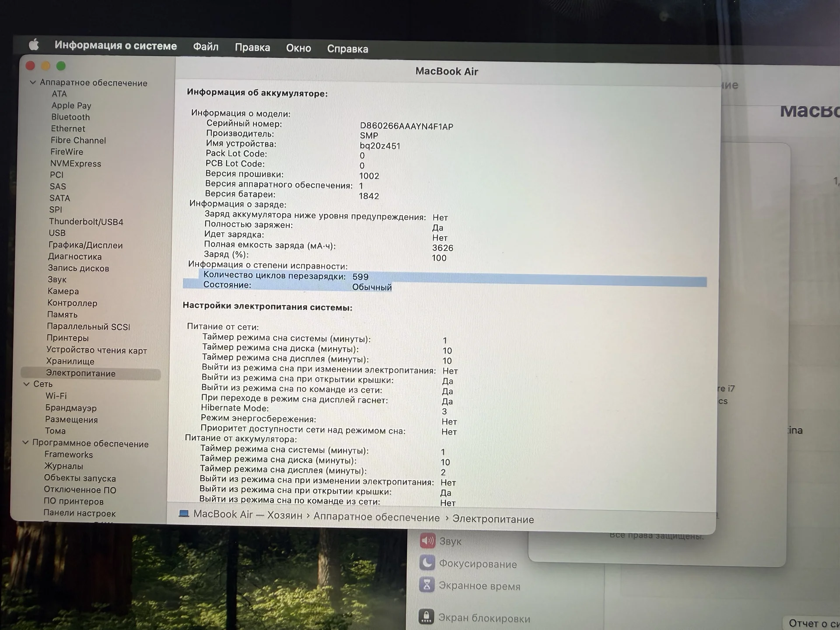Select Хранилище in the sidebar
This screenshot has height=630, width=840.
[x=70, y=361]
